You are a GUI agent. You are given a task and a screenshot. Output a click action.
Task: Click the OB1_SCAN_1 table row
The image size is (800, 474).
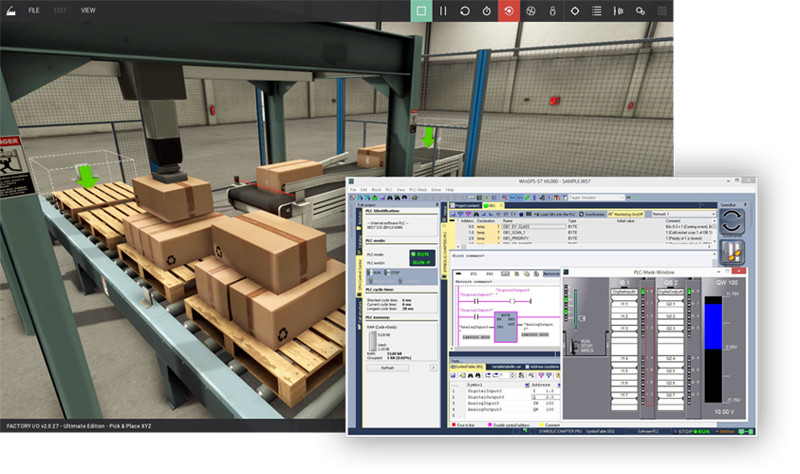click(x=582, y=232)
